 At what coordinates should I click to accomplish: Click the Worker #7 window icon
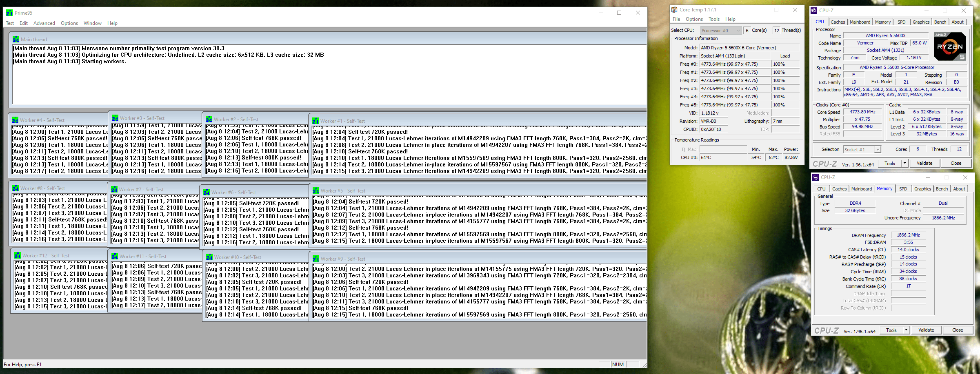point(114,189)
